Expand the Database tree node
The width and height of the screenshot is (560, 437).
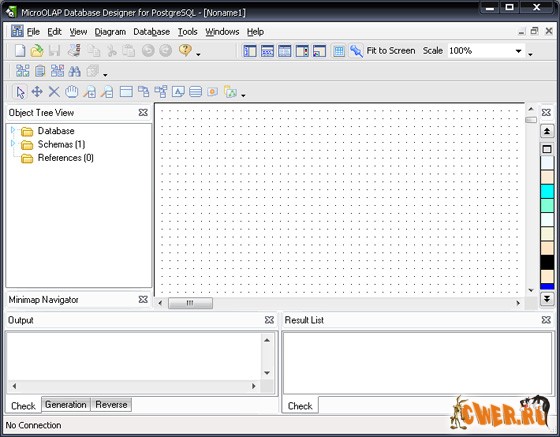(x=13, y=130)
